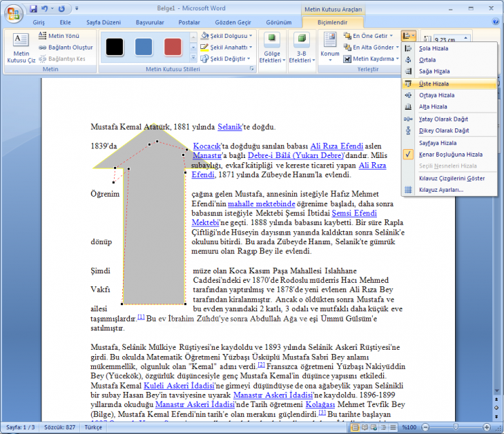
Task: Switch to Ekle ribbon tab
Action: coord(66,23)
